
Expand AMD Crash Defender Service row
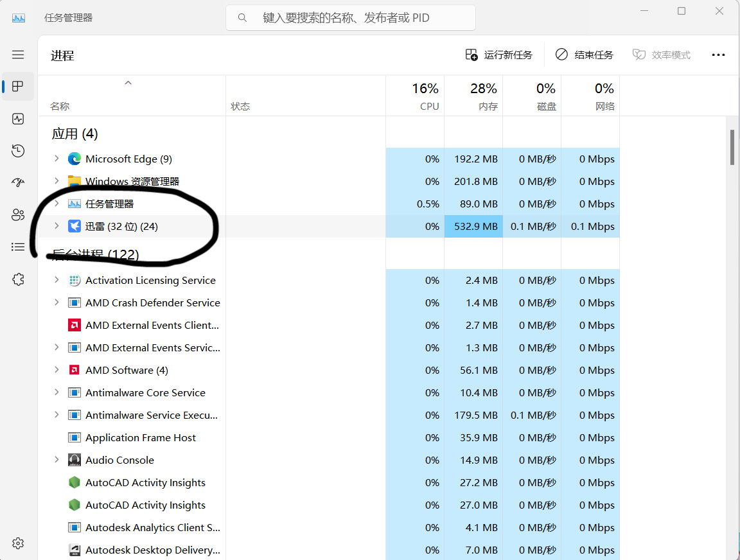point(57,302)
